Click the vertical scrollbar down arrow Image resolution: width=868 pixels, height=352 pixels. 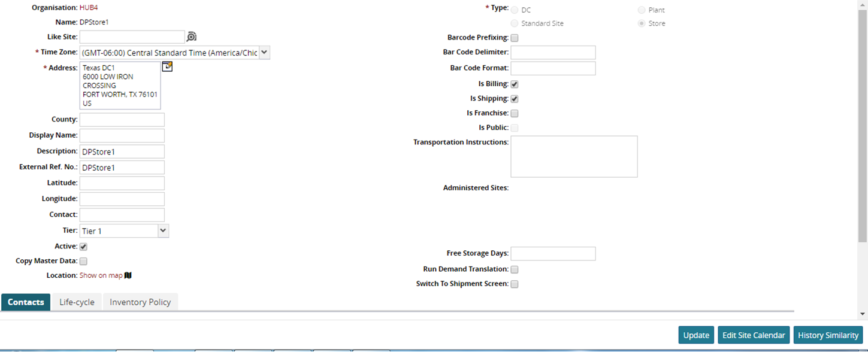863,314
